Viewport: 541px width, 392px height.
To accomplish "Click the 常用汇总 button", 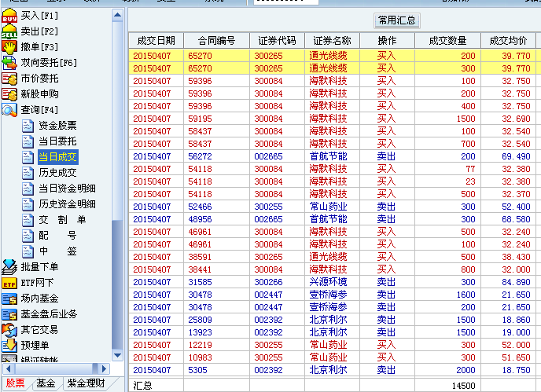I will pos(397,20).
